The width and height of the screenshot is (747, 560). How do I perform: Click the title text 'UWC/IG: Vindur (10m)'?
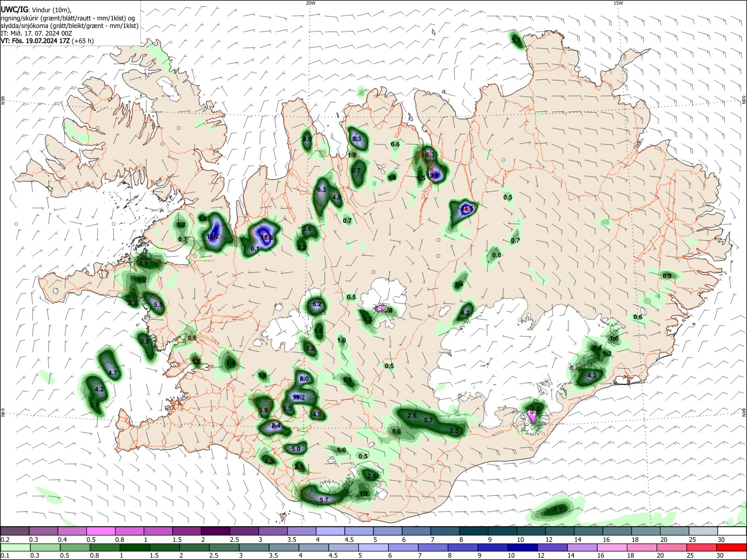point(36,10)
